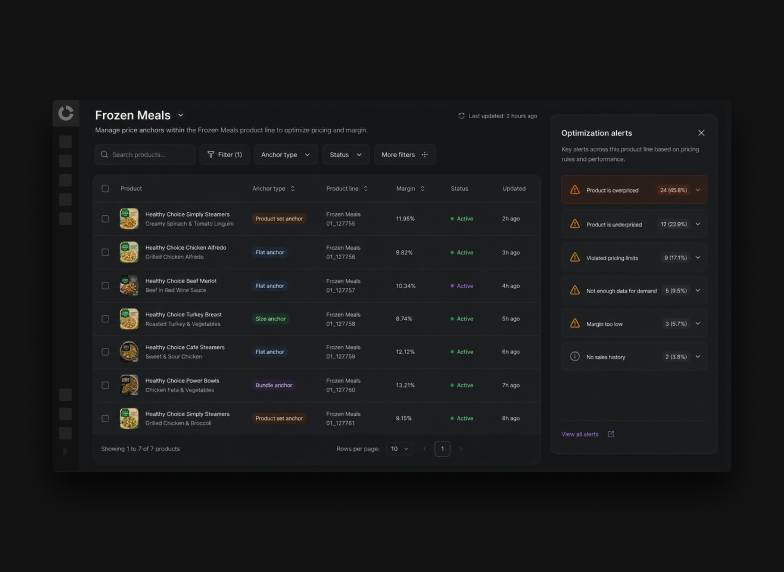
Task: Click the Grilled Chicken & Broccoli product thumbnail
Action: pos(129,418)
